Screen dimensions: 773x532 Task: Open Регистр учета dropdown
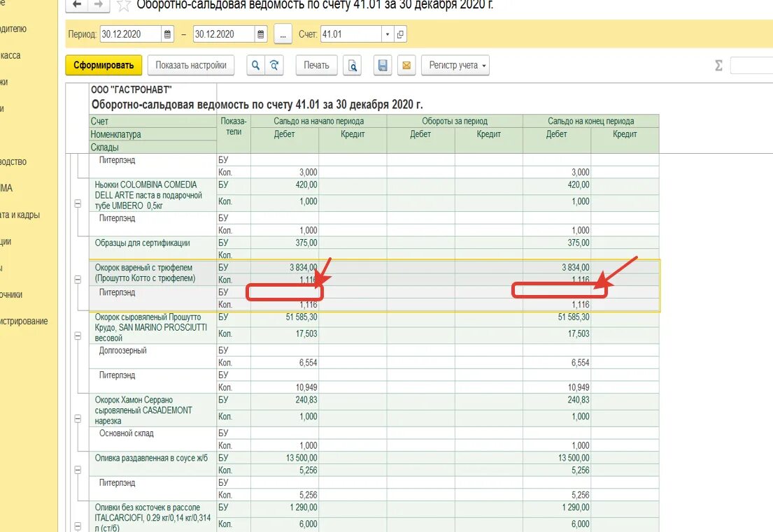coord(455,65)
